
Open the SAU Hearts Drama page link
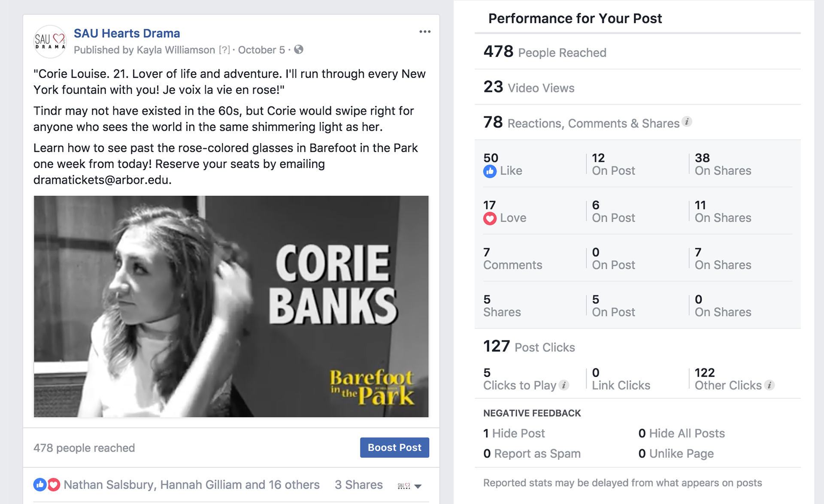127,33
